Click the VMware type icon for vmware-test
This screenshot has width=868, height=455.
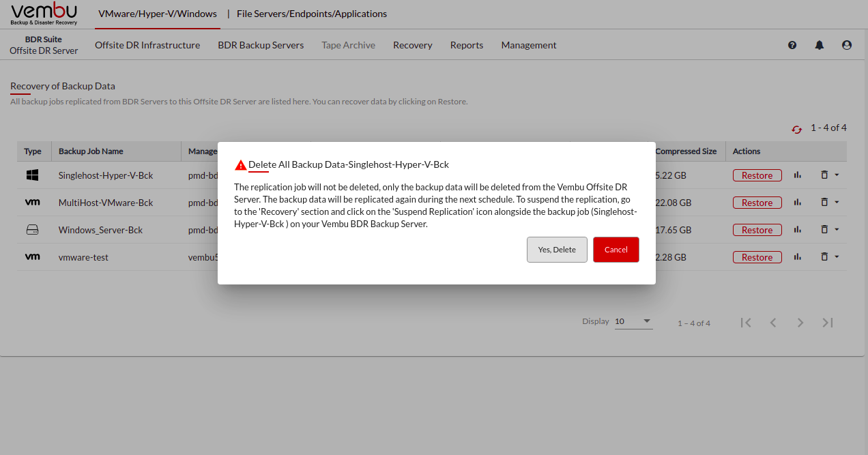[32, 257]
